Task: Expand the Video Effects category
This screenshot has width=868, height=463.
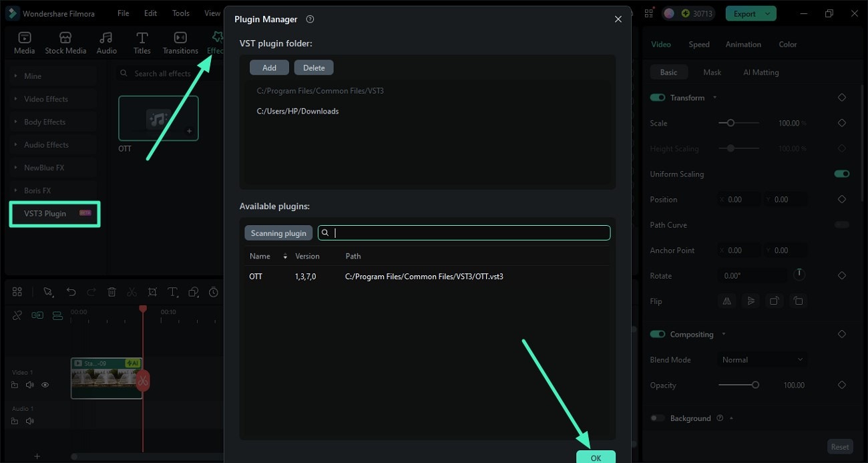Action: (x=45, y=98)
